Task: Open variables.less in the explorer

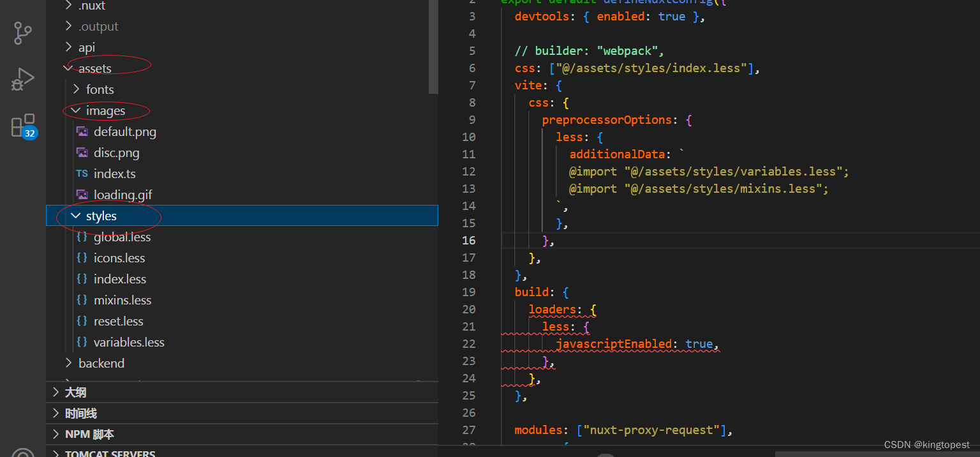Action: tap(129, 342)
